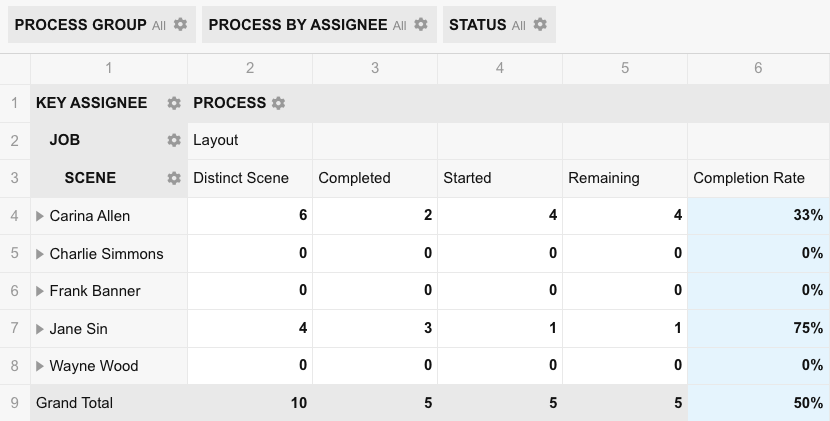Select column number 4 header
The width and height of the screenshot is (830, 421).
point(500,68)
